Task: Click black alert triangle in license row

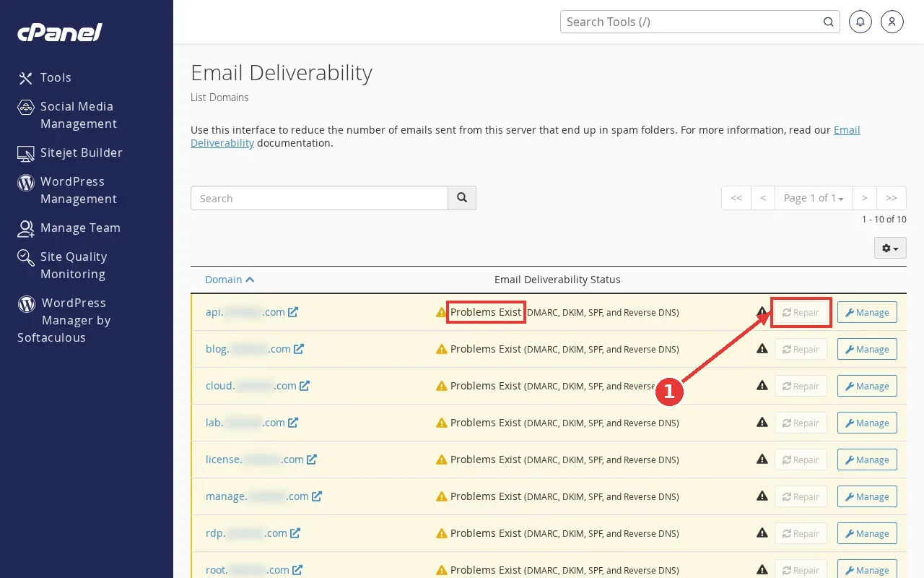Action: [762, 459]
